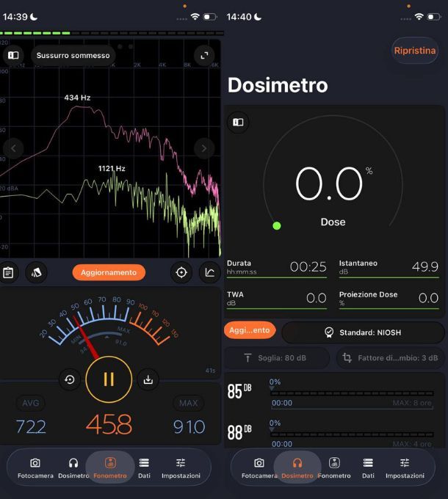The width and height of the screenshot is (448, 499).
Task: Tap the crosshair target icon
Action: tap(181, 272)
